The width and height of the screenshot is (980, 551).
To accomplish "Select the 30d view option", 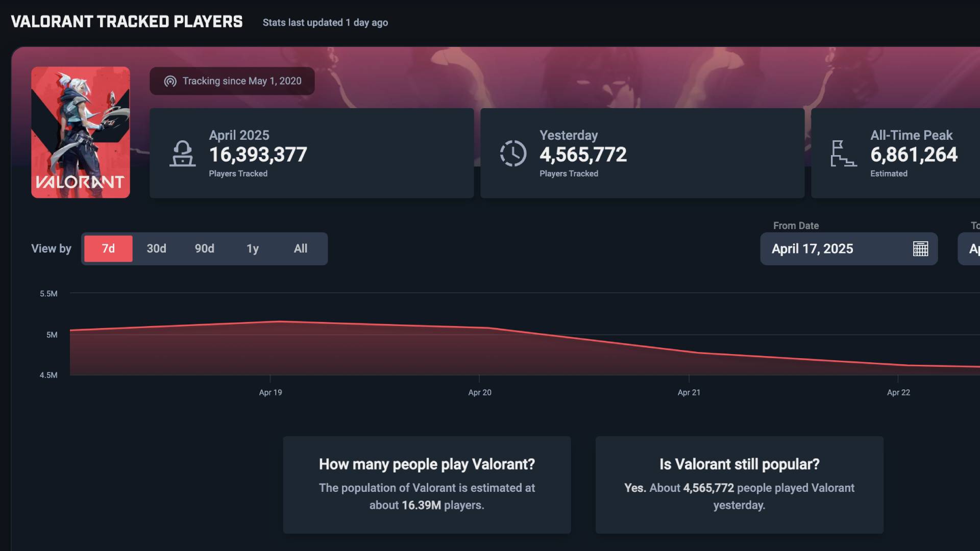I will [156, 248].
